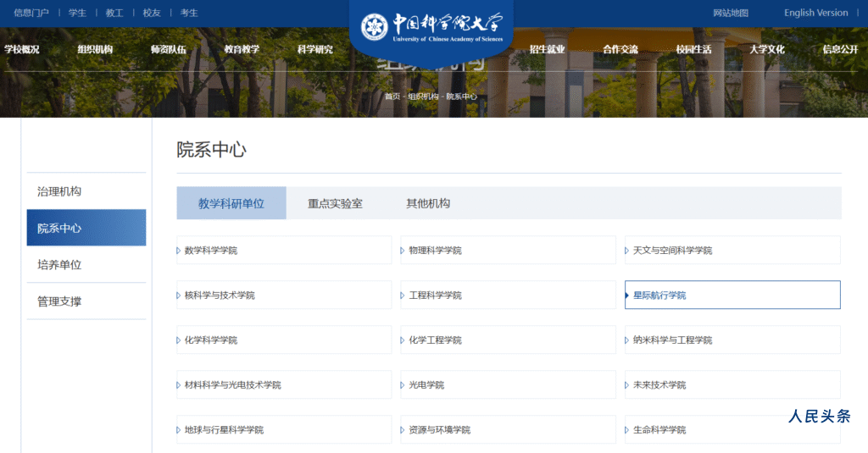Open the 地球与行星科学学院 link
This screenshot has width=868, height=453.
coord(284,429)
